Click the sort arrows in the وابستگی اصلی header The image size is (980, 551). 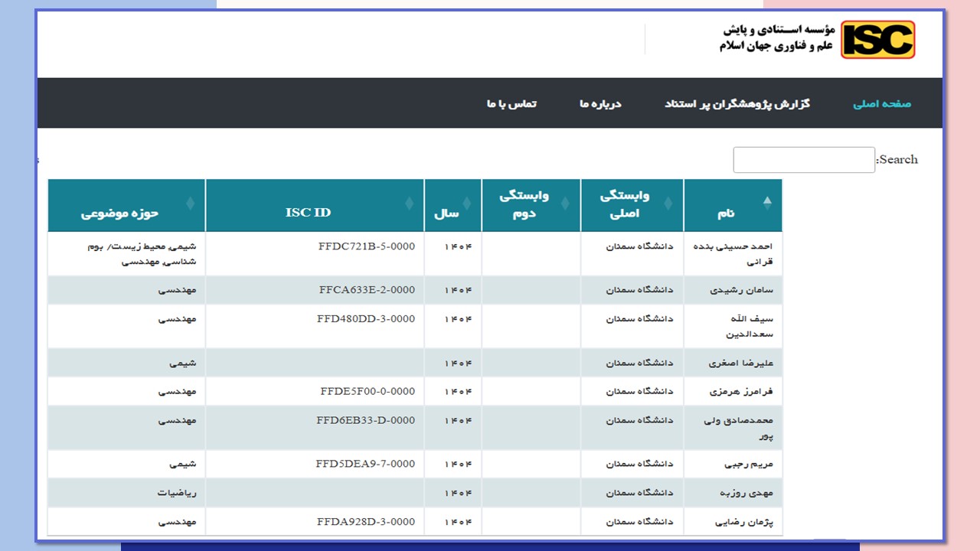coord(668,204)
